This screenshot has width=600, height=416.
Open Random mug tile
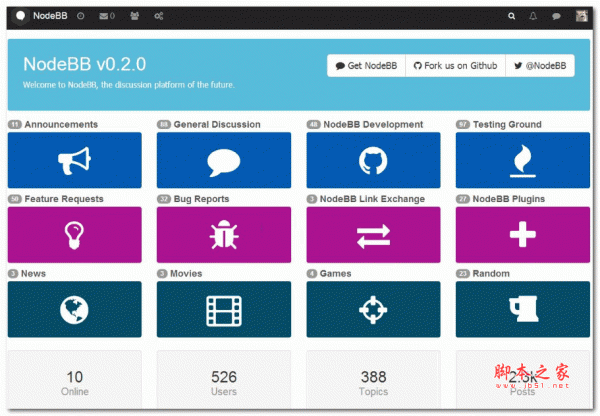coord(523,309)
